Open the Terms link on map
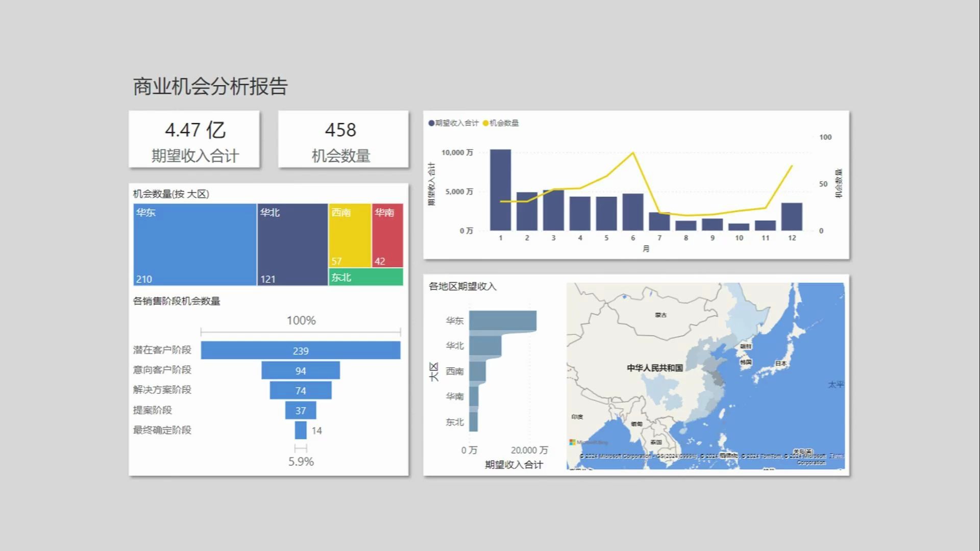 click(x=837, y=456)
